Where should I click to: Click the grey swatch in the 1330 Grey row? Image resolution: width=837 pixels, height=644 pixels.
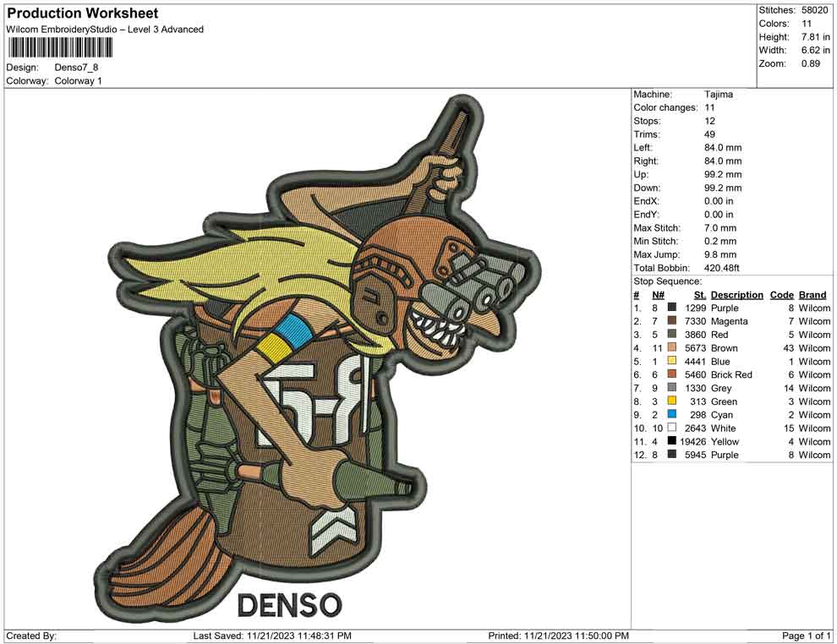[x=672, y=387]
